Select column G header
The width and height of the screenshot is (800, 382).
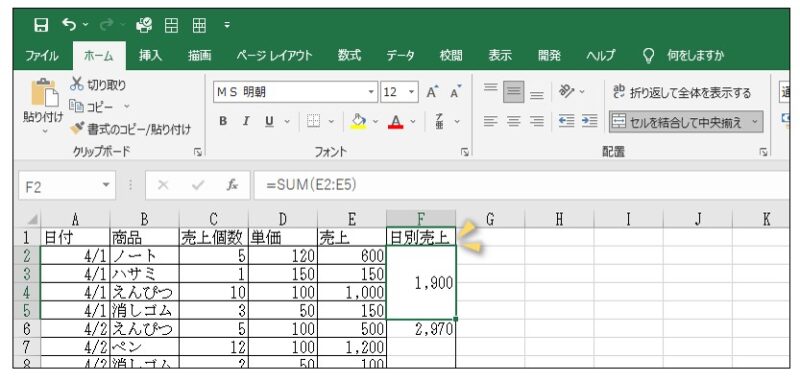coord(490,219)
